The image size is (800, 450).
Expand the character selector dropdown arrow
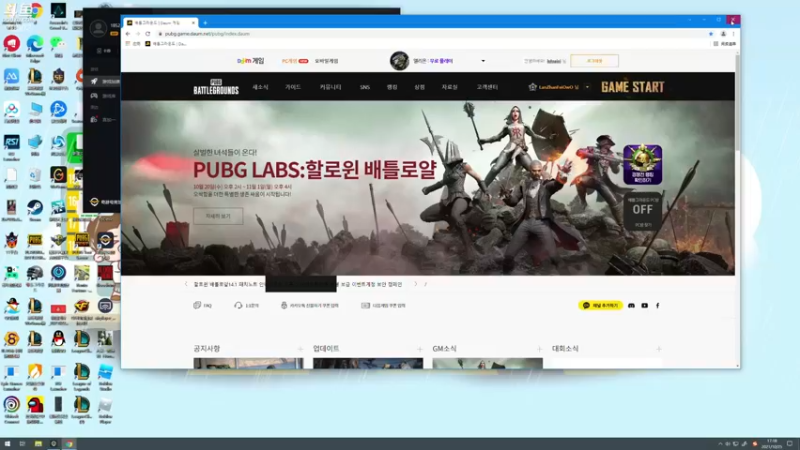point(483,61)
